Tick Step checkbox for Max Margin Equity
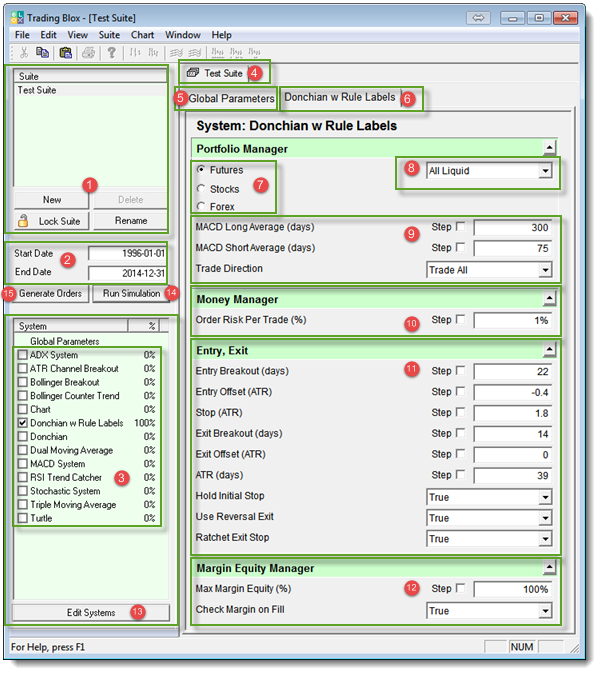 point(460,588)
